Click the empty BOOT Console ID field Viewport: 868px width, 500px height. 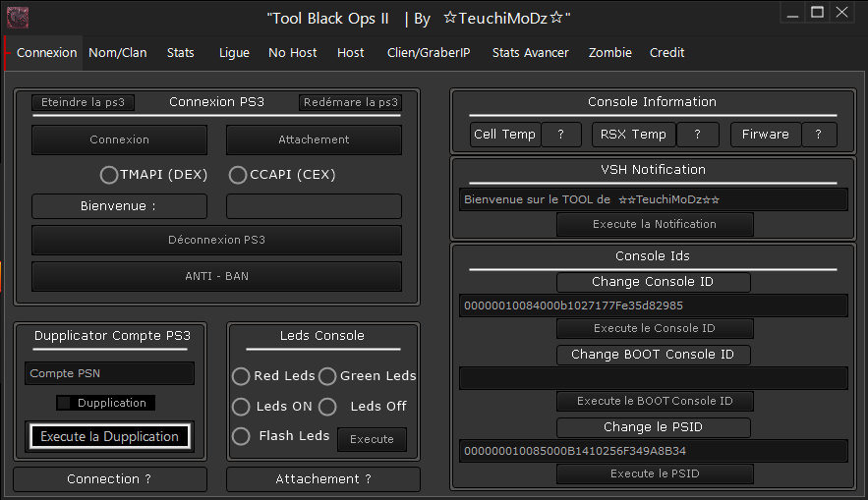click(x=653, y=378)
